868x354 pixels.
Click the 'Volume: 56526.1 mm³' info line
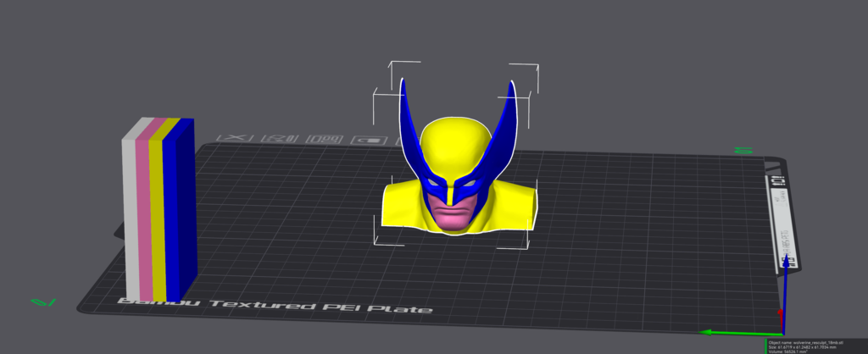pyautogui.click(x=789, y=351)
